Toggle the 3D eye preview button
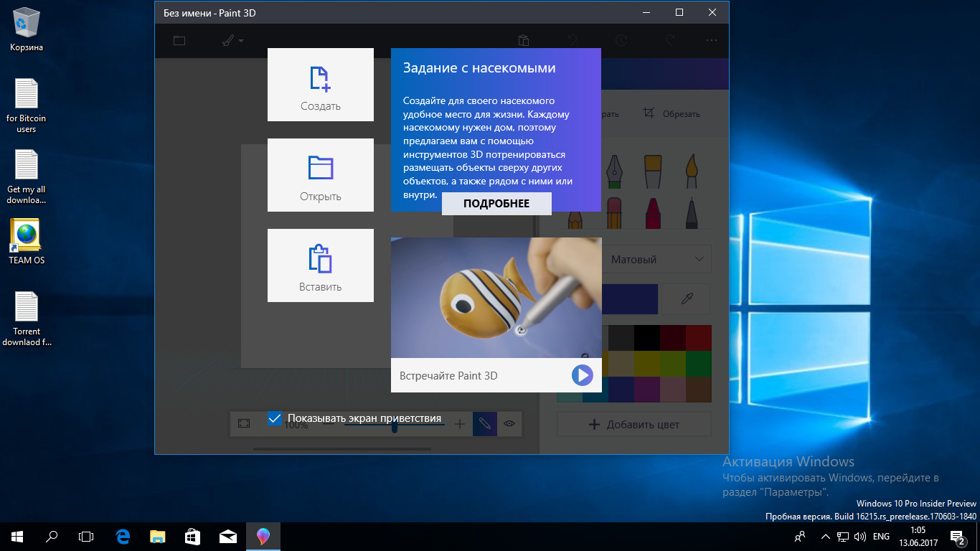The image size is (980, 551). click(x=509, y=424)
